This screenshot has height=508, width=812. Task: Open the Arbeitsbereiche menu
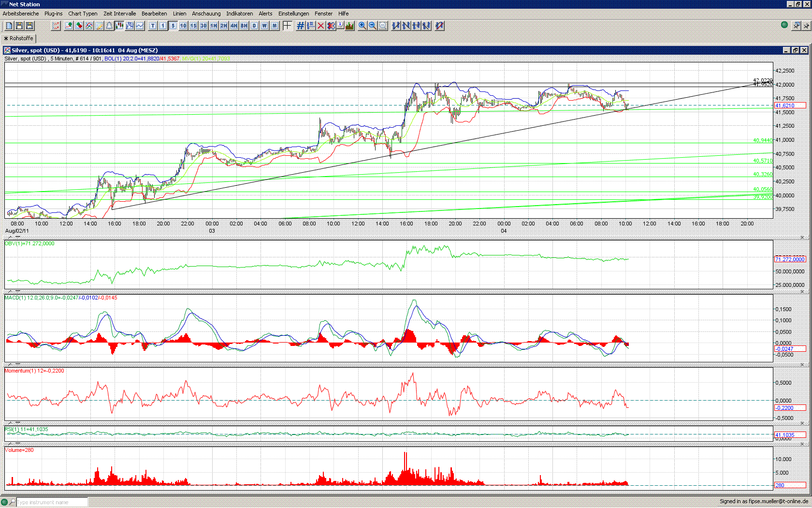(21, 14)
